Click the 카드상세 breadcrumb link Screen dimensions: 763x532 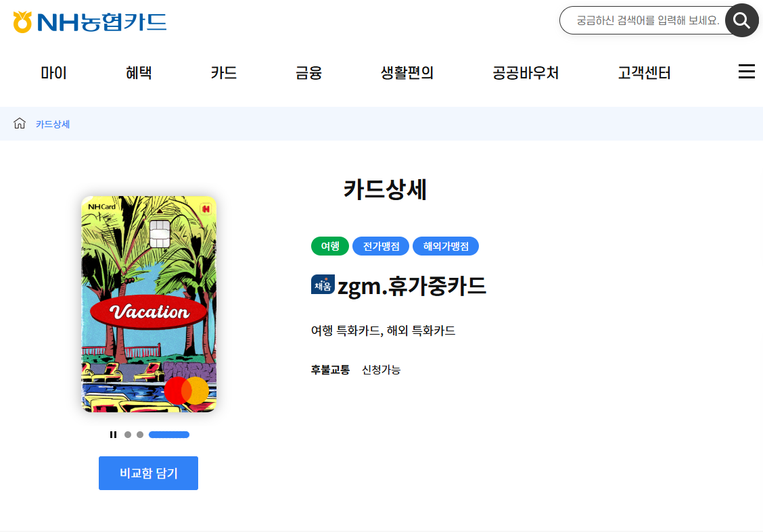(x=53, y=124)
